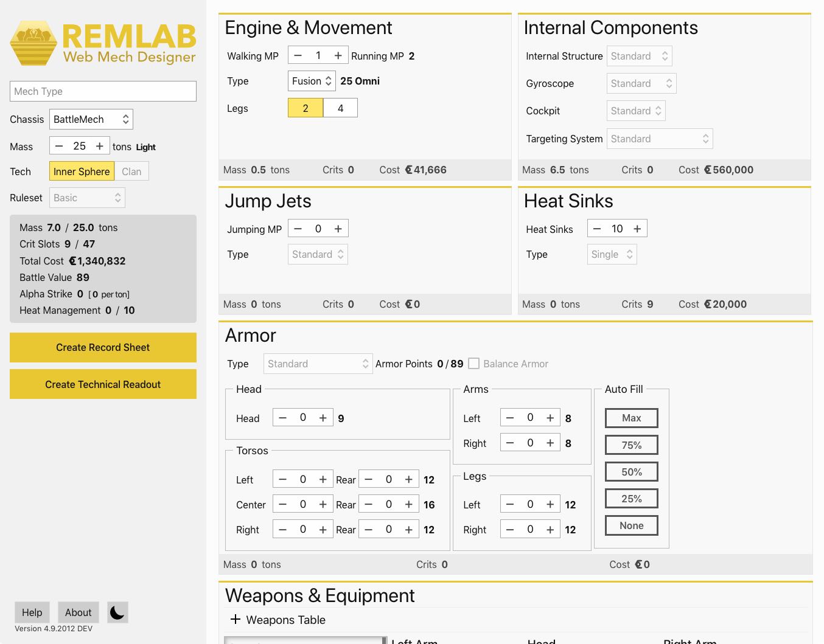The width and height of the screenshot is (824, 644).
Task: Decrease Mass tonnage with the minus icon
Action: (60, 146)
